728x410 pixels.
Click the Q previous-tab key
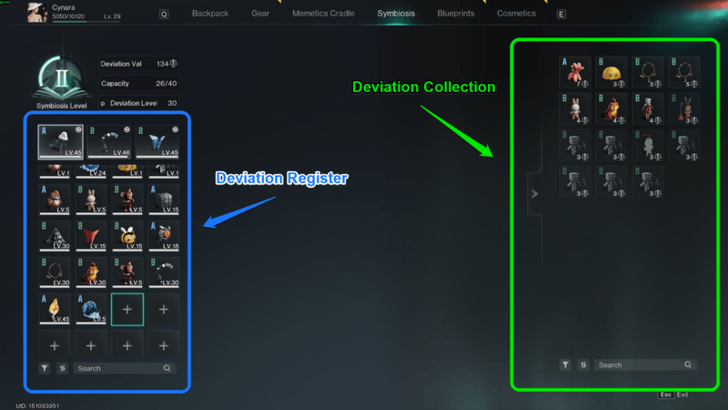point(164,14)
